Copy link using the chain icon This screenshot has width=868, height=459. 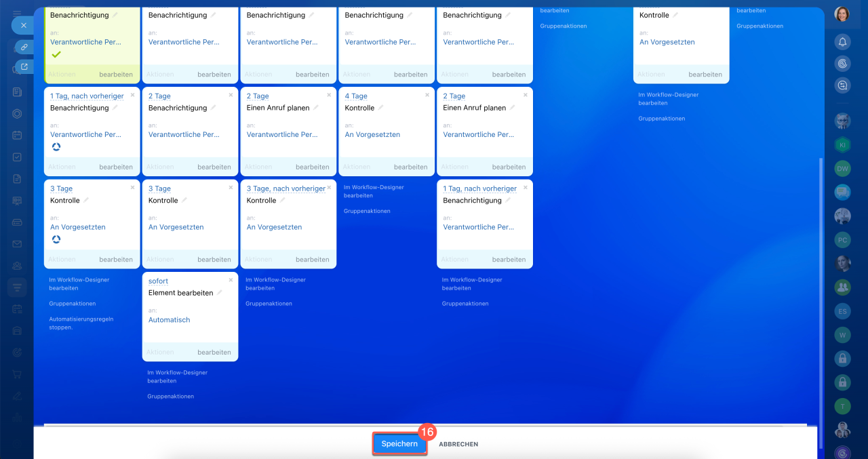point(24,47)
